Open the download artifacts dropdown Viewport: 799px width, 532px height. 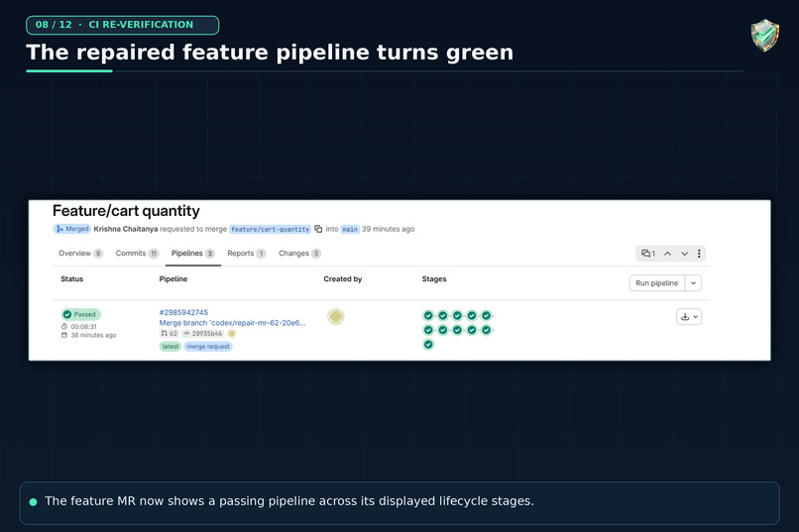point(689,317)
